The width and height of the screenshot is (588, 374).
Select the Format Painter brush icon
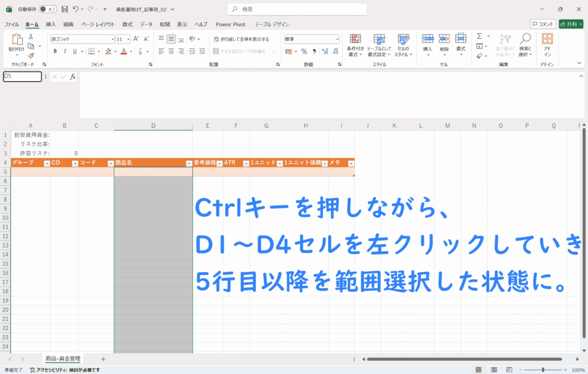(x=31, y=56)
